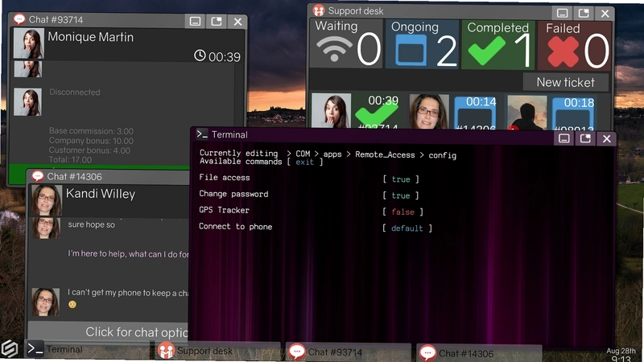This screenshot has height=362, width=644.
Task: Open the ongoing ticket timed 00:18
Action: 573,113
